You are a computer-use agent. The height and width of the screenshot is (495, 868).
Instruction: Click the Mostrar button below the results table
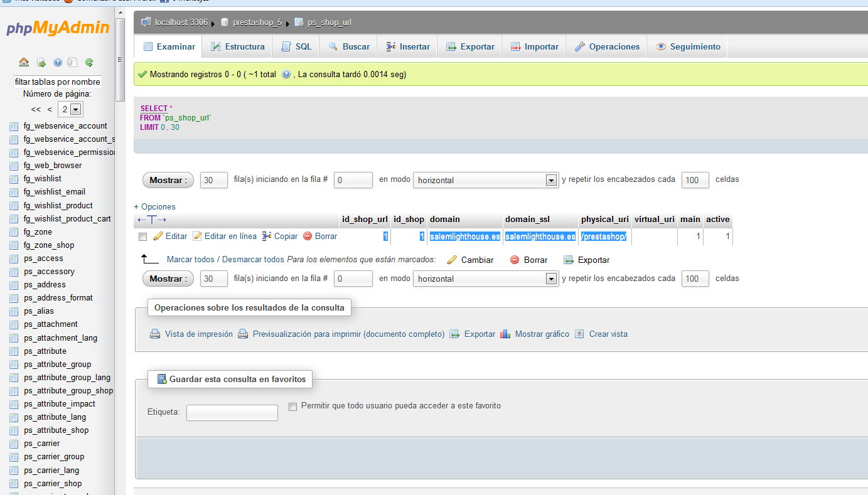168,279
